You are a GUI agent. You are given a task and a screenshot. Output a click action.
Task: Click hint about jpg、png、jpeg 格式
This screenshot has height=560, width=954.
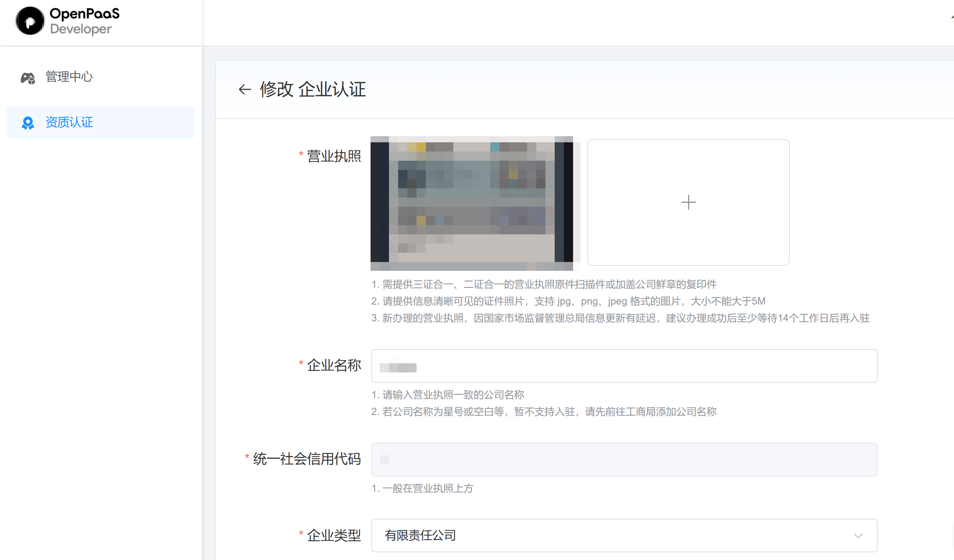[568, 301]
